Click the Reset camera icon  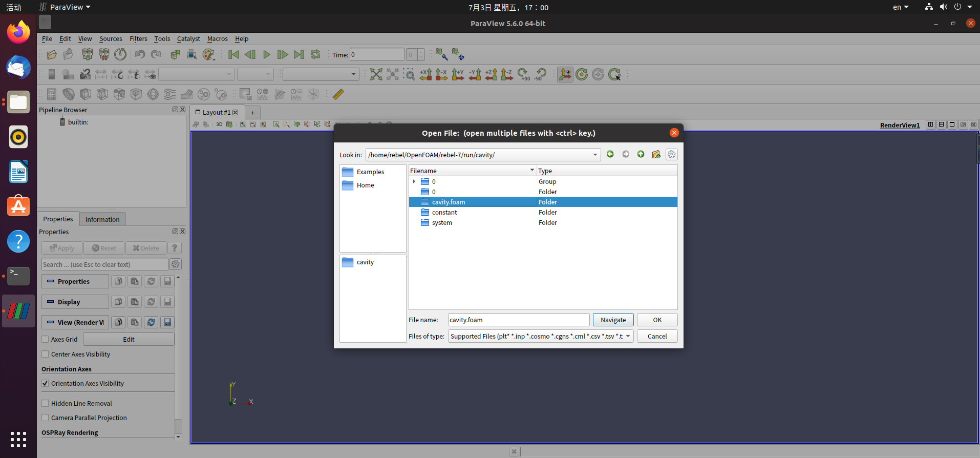click(x=376, y=75)
